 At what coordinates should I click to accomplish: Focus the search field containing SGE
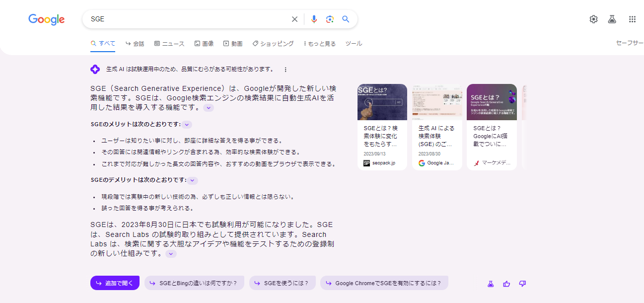(x=189, y=19)
